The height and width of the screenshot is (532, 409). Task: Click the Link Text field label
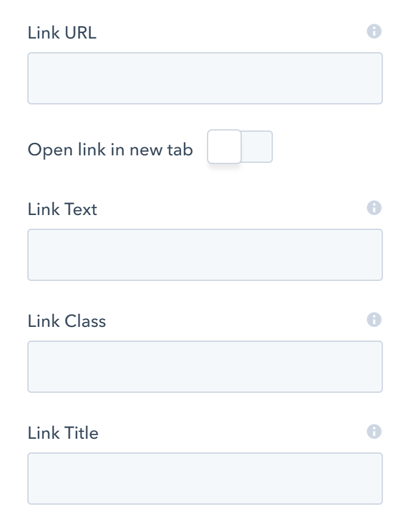coord(62,209)
